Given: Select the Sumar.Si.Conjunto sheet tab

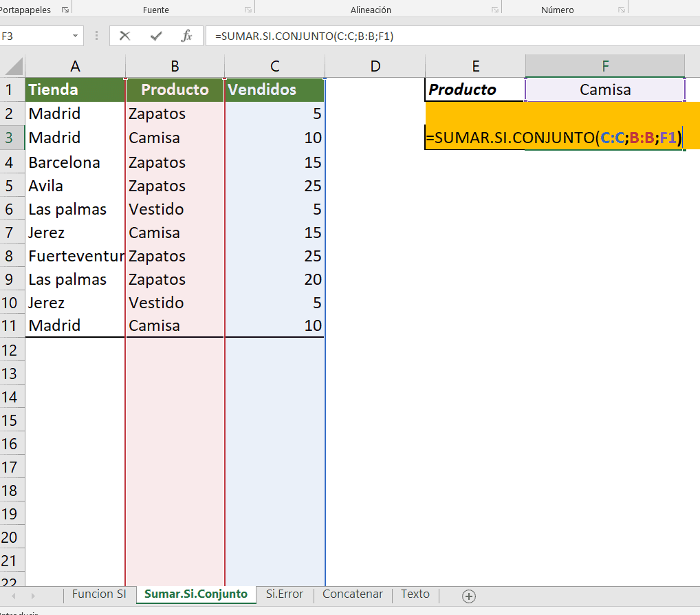Looking at the screenshot, I should (x=196, y=594).
